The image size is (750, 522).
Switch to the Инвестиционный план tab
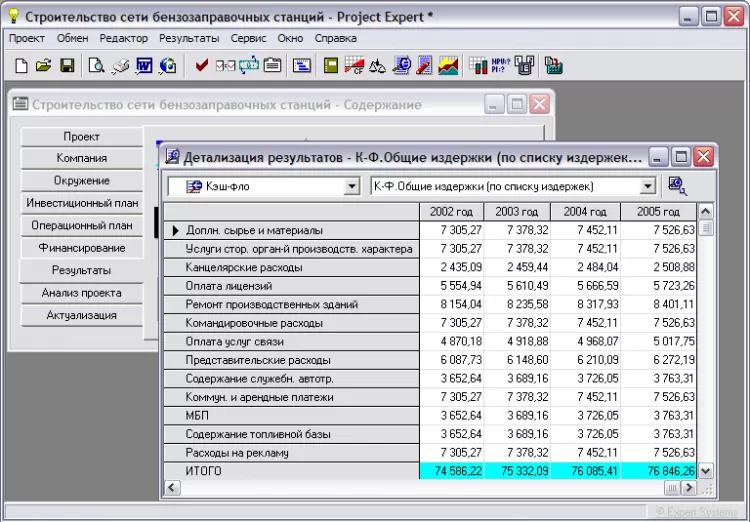tap(82, 203)
